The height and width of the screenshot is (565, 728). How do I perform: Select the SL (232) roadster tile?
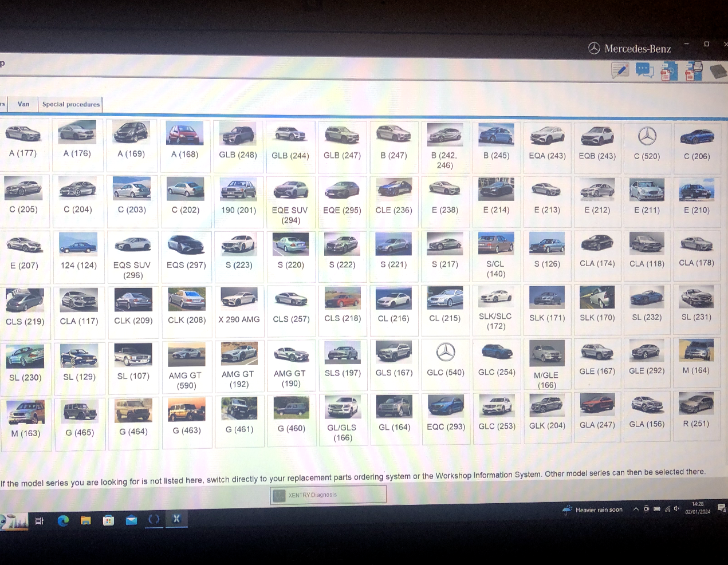pyautogui.click(x=647, y=306)
